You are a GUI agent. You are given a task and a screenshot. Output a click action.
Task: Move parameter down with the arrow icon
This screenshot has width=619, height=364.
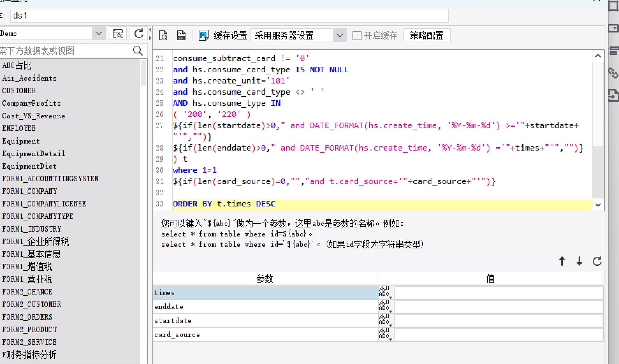point(579,261)
